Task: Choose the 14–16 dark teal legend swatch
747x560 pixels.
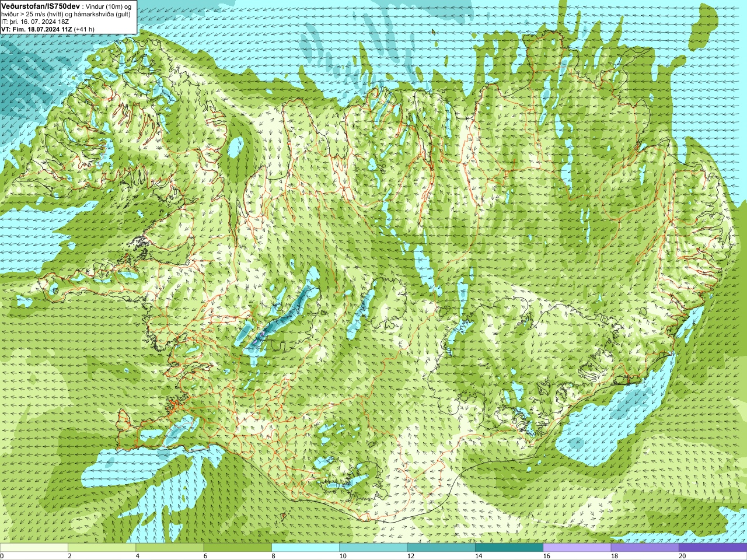Action: coord(509,548)
